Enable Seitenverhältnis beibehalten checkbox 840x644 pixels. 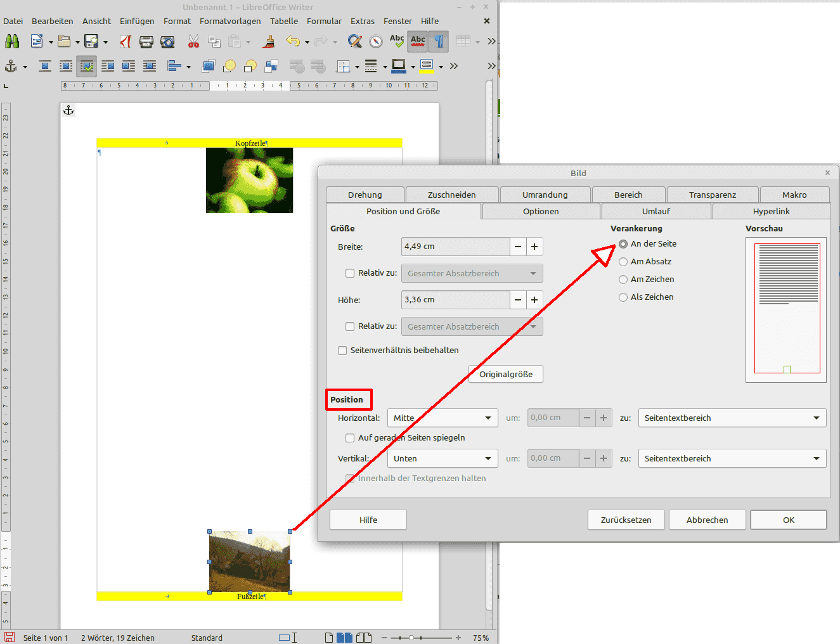tap(342, 351)
